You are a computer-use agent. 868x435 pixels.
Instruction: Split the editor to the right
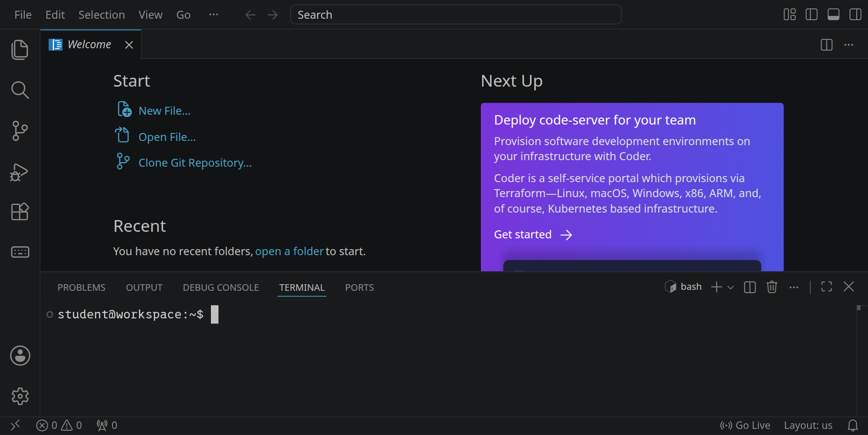tap(827, 45)
